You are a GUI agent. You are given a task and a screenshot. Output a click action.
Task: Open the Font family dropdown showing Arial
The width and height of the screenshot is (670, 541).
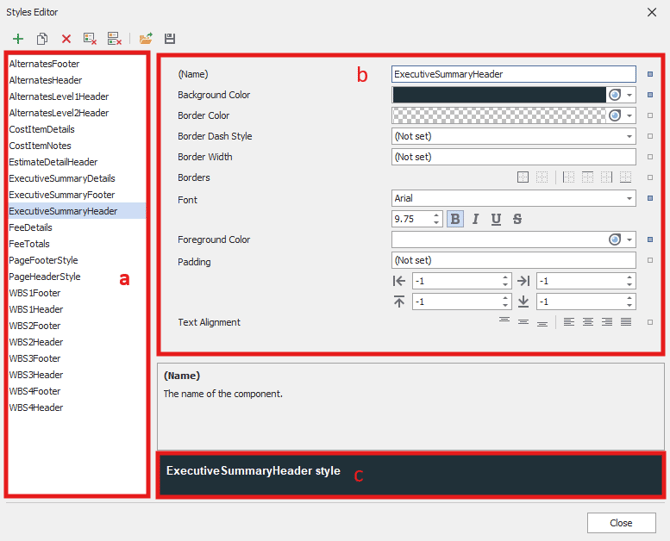click(629, 199)
